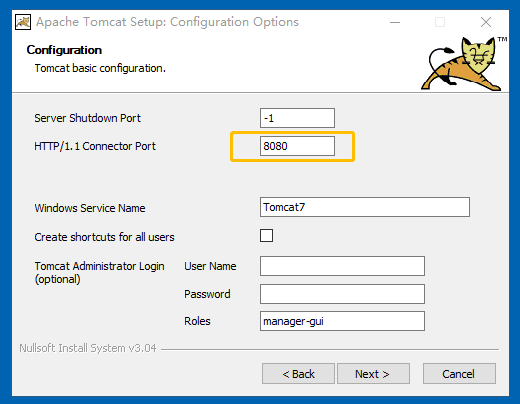Click the Windows Service Name label text
The image size is (520, 404).
pyautogui.click(x=90, y=208)
